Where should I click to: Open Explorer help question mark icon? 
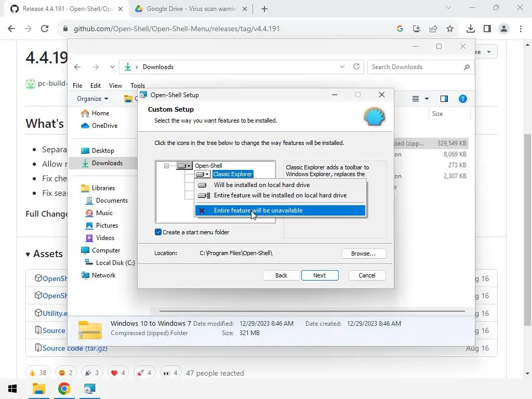pos(462,99)
